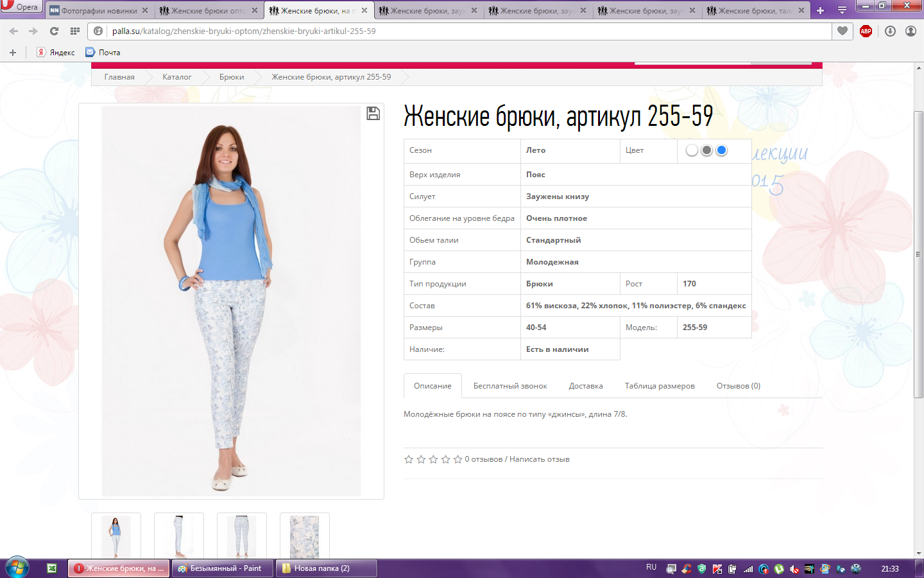Open Kaspersky from the system tray
This screenshot has width=924, height=578.
click(x=717, y=569)
